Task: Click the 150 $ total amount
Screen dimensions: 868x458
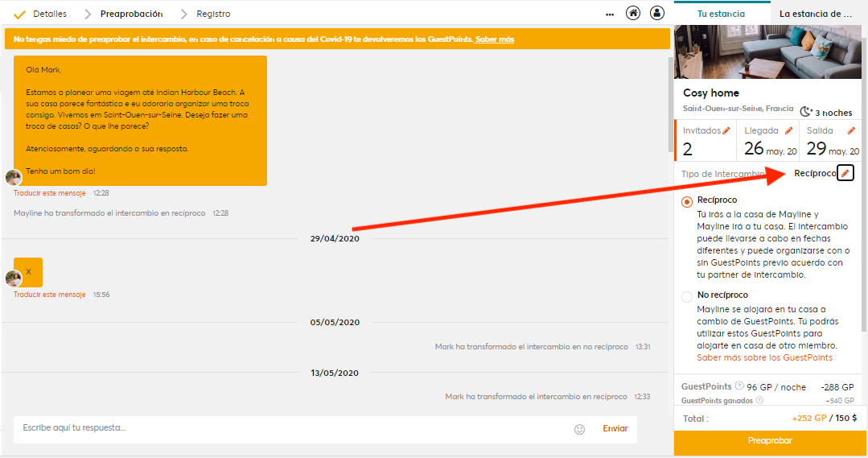Action: point(845,418)
